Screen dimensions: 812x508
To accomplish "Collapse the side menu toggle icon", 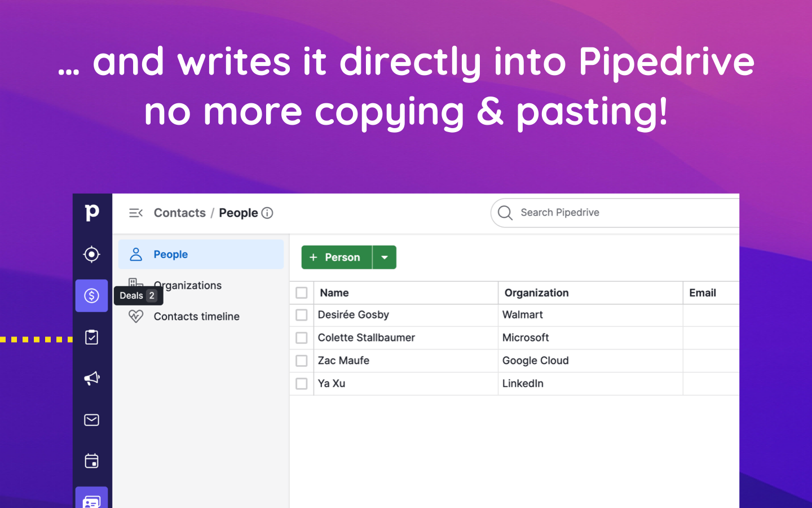I will click(136, 213).
